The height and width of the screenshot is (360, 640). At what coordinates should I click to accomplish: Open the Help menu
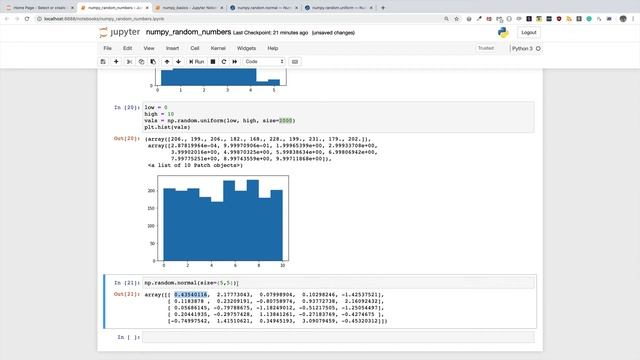click(273, 48)
